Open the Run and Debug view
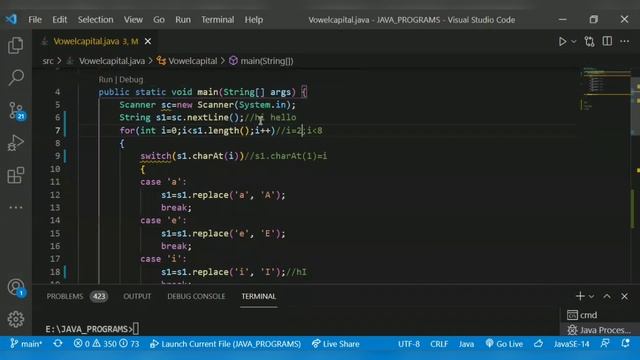 [16, 143]
